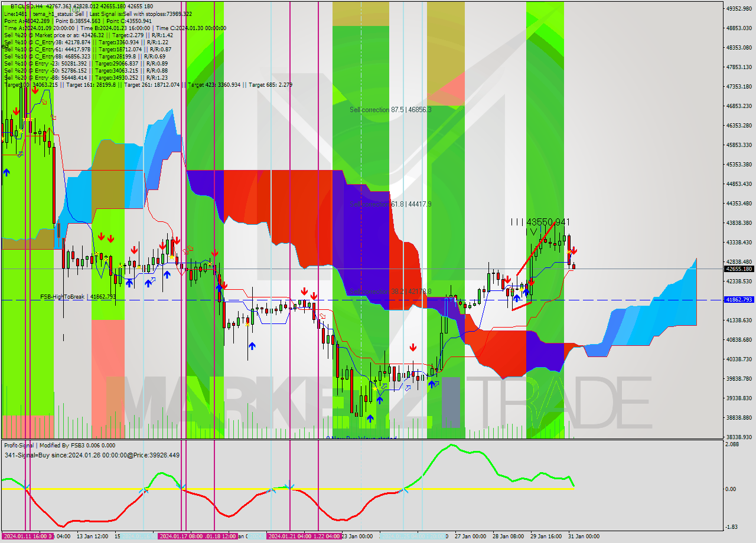Click the -1.83 oscillator scale value
The height and width of the screenshot is (543, 756).
point(732,526)
